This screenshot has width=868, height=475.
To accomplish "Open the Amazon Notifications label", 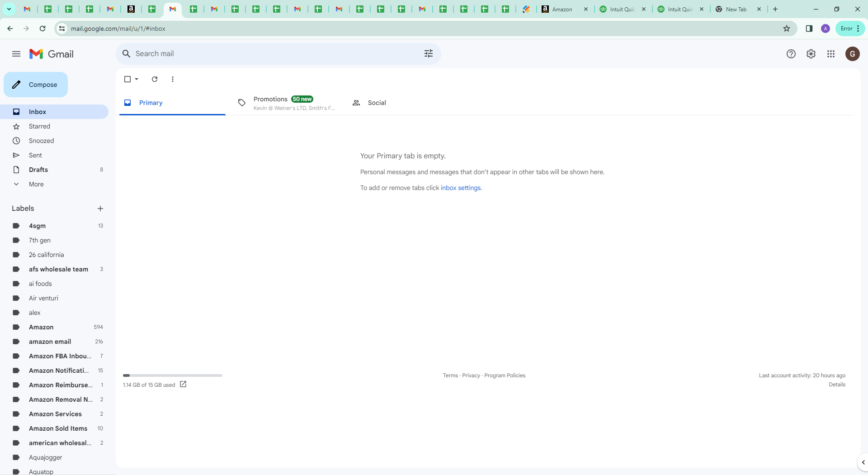I will 54,370.
